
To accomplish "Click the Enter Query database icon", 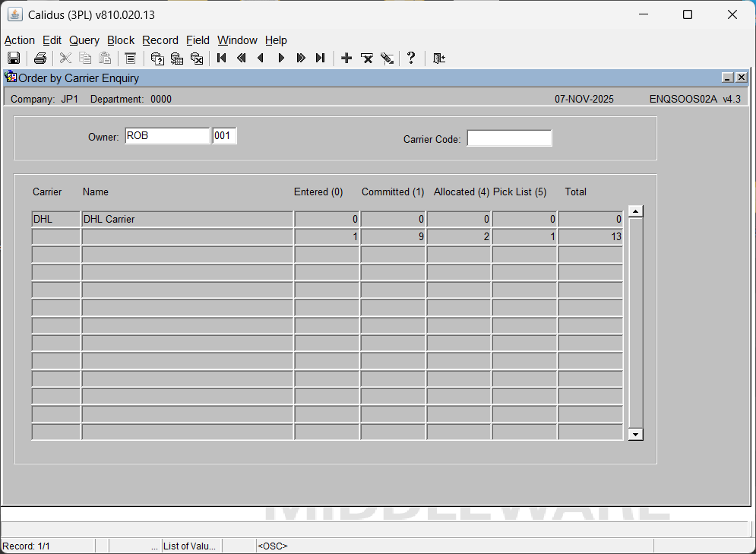I will click(x=157, y=59).
